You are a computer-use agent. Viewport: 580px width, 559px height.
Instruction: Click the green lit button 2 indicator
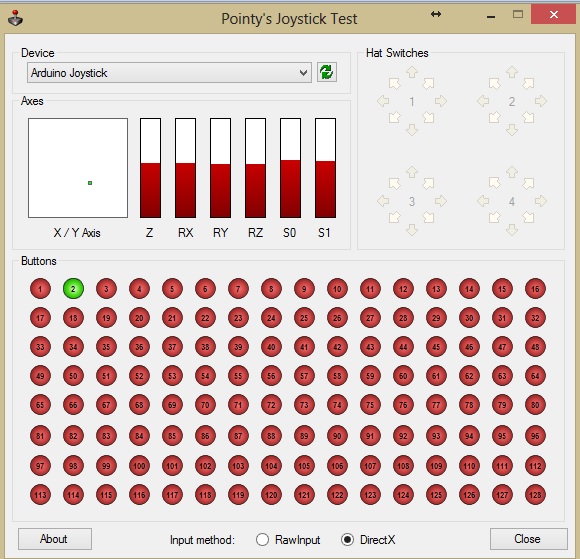(x=73, y=289)
